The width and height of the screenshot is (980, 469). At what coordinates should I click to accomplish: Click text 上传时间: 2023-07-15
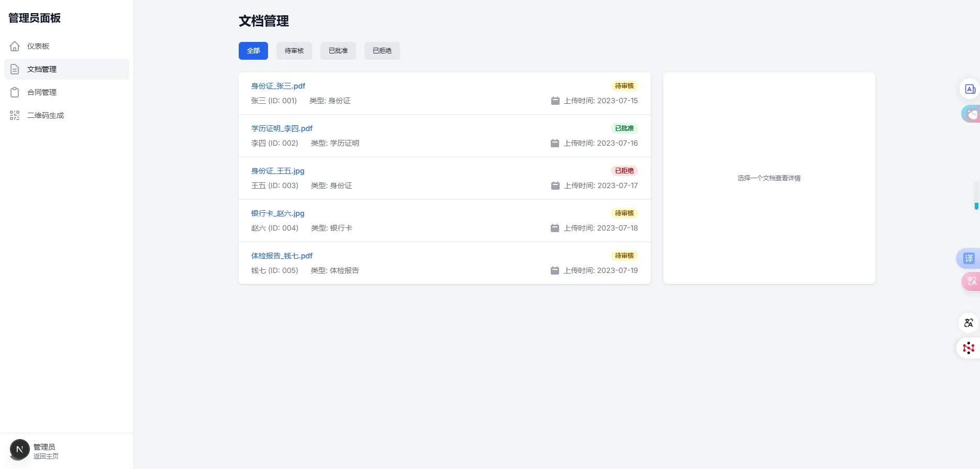pyautogui.click(x=601, y=101)
